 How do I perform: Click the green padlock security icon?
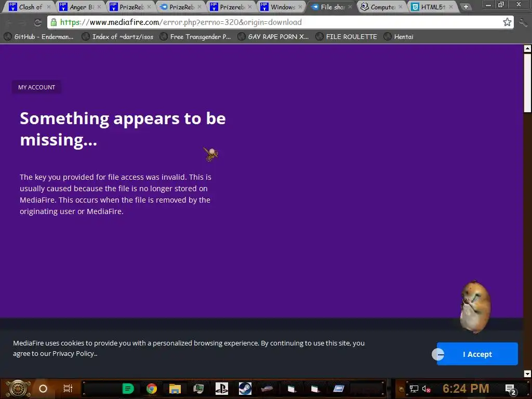(x=54, y=22)
